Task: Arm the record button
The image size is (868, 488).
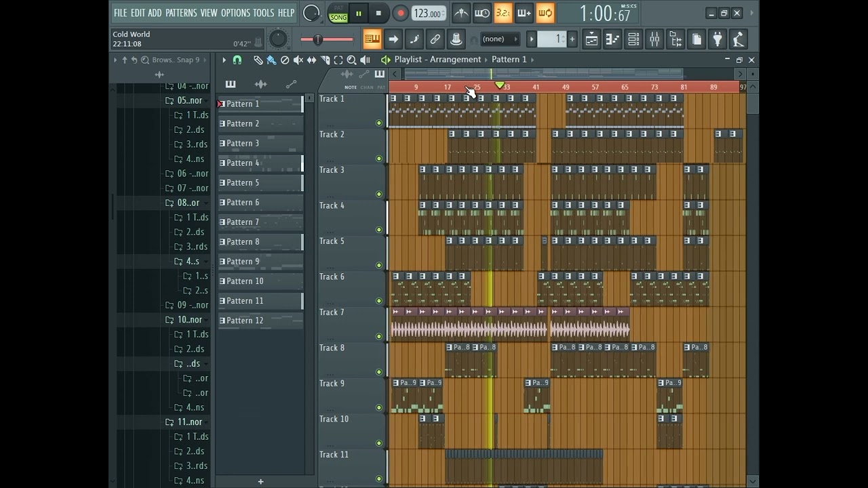Action: pos(401,13)
